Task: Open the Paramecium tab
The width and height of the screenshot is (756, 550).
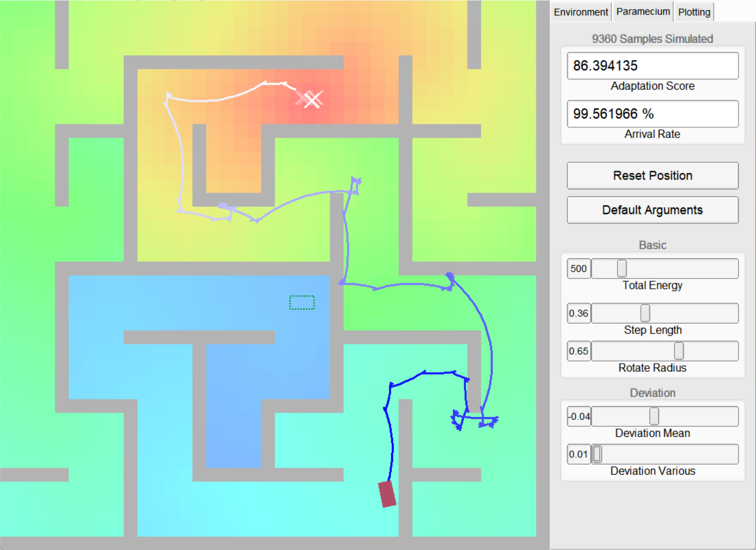Action: [x=643, y=12]
